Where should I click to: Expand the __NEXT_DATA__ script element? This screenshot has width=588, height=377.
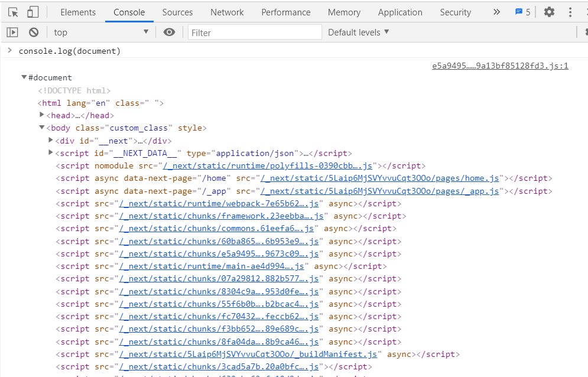[x=51, y=152]
